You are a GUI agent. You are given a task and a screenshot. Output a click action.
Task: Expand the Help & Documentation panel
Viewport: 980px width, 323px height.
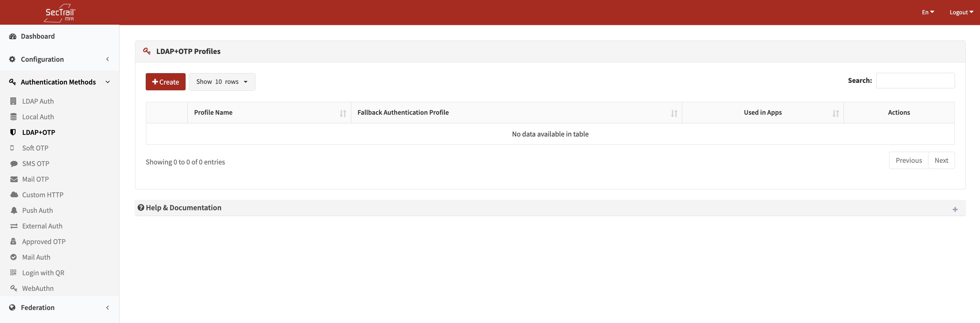[x=954, y=210]
